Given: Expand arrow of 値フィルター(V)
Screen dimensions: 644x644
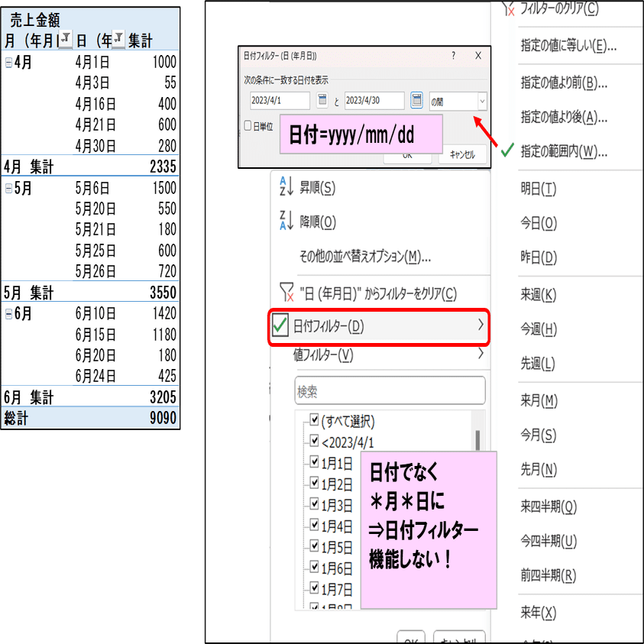Looking at the screenshot, I should pos(481,353).
